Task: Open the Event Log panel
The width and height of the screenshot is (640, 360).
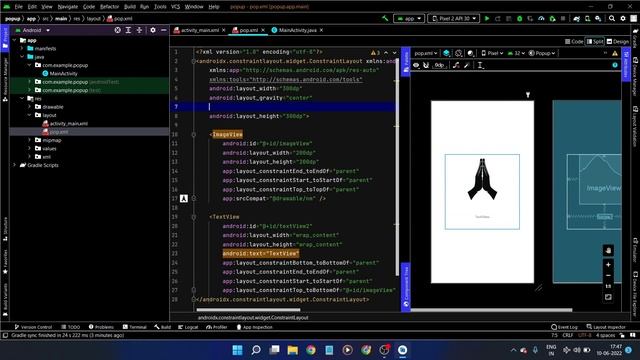Action: click(x=564, y=327)
